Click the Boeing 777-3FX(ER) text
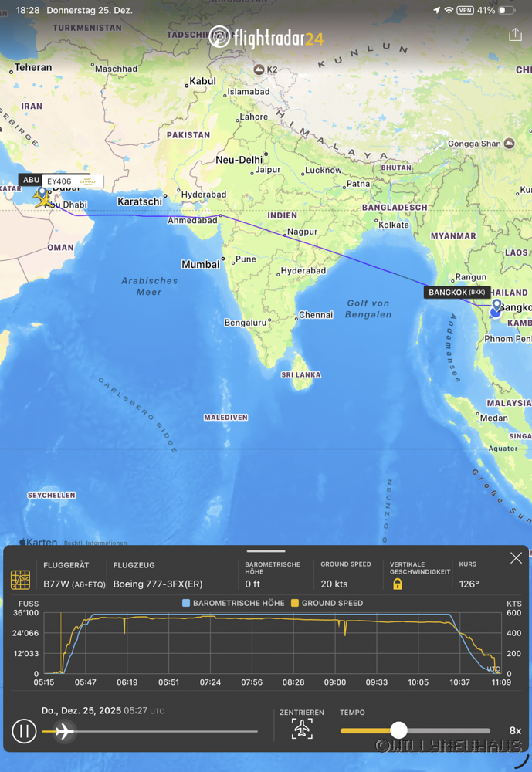This screenshot has height=772, width=532. coord(158,584)
